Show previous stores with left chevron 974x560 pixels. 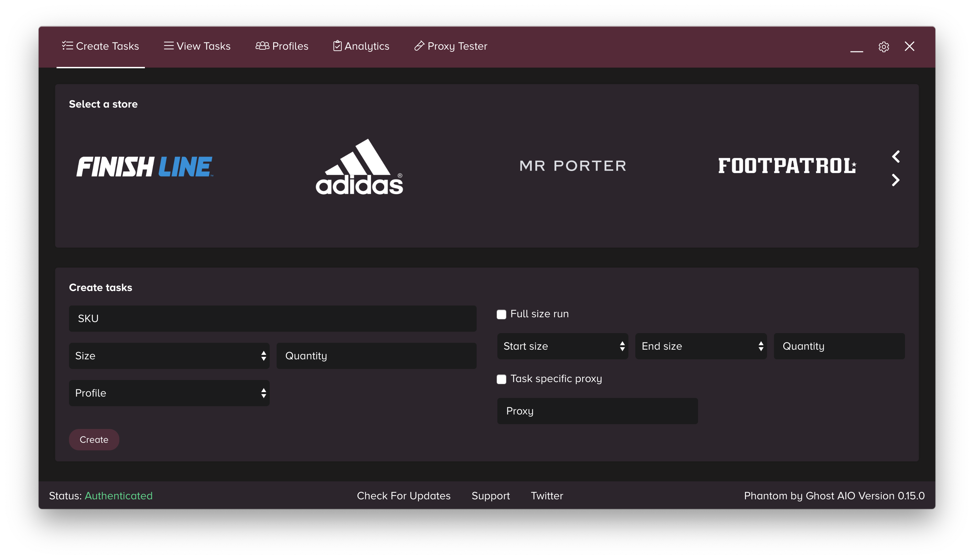tap(896, 157)
